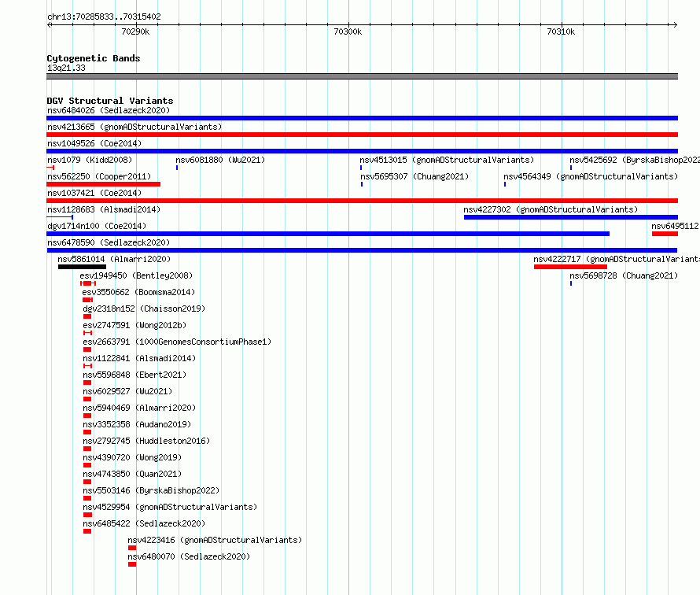Open the nsv4513015 gnomAD variant label
The image size is (700, 595).
(x=447, y=160)
